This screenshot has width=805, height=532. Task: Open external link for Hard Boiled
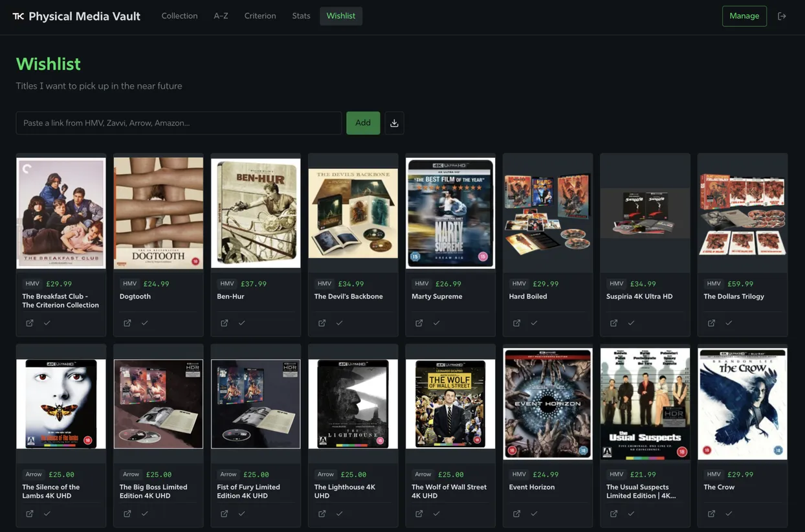[x=517, y=323]
